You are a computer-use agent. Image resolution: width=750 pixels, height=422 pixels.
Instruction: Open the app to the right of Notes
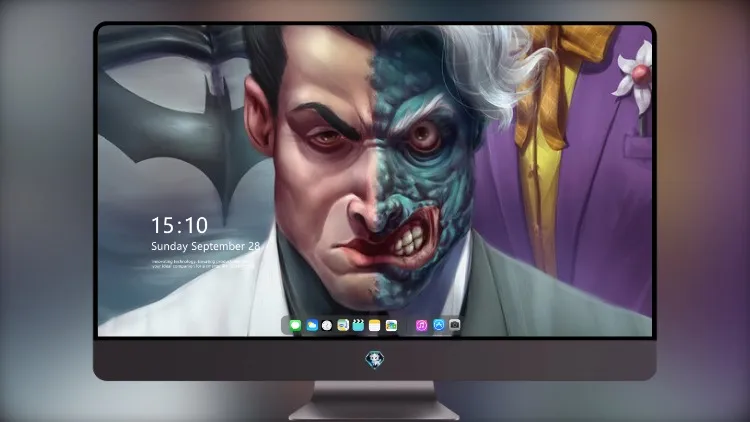tap(391, 325)
